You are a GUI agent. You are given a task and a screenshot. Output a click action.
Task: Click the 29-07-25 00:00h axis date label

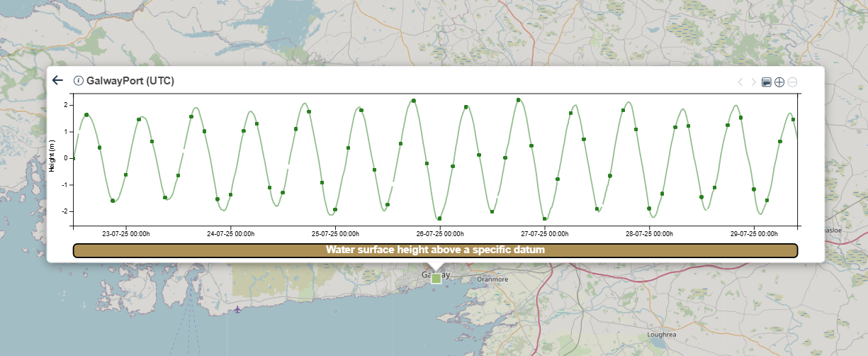coord(754,233)
